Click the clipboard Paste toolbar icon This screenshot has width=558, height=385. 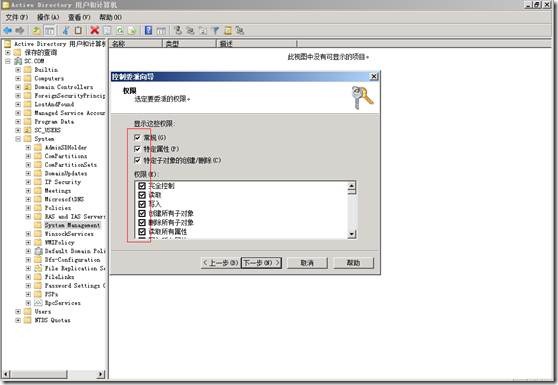click(x=78, y=31)
